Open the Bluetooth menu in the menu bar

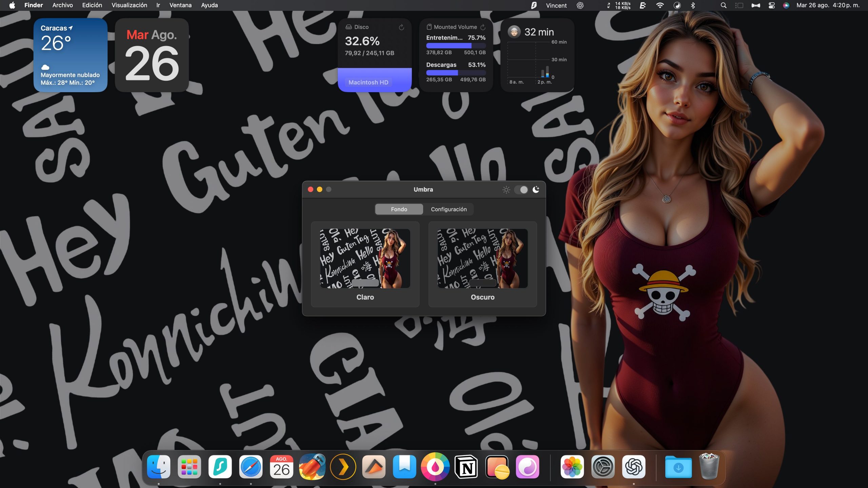click(693, 5)
